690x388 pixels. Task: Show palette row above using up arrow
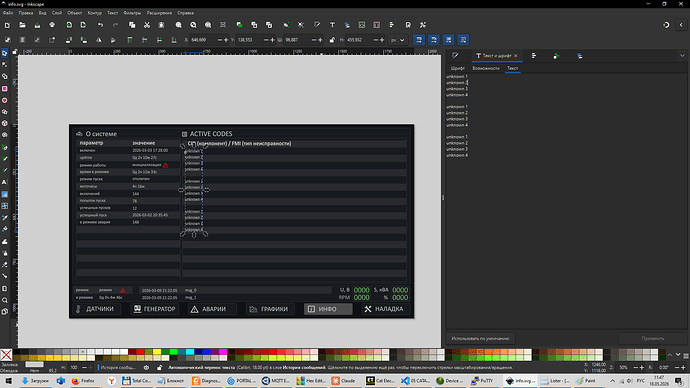[670, 355]
